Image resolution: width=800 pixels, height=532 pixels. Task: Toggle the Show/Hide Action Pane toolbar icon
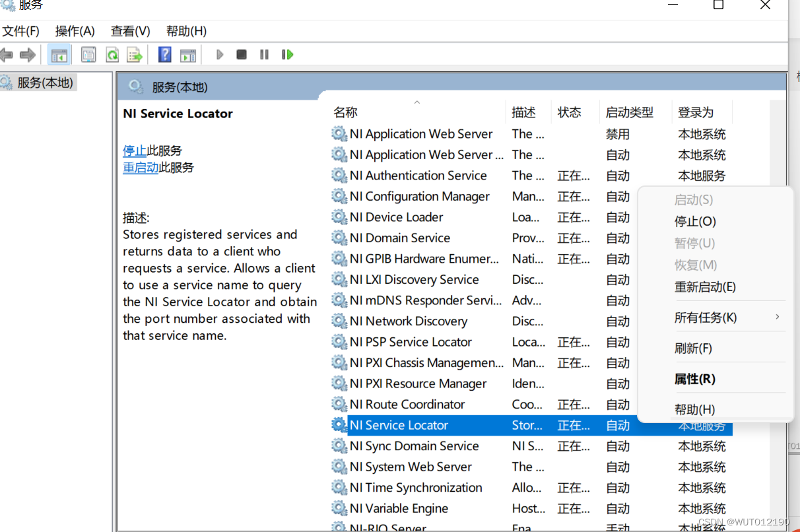point(188,55)
